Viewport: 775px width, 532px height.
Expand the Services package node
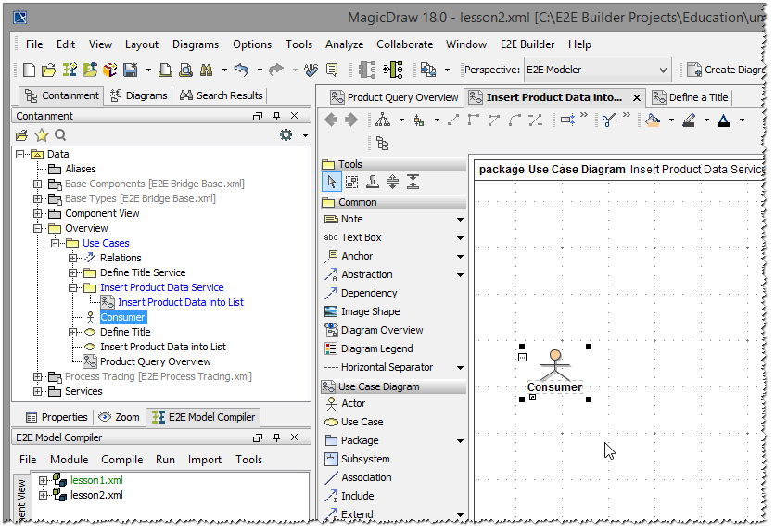pos(38,391)
